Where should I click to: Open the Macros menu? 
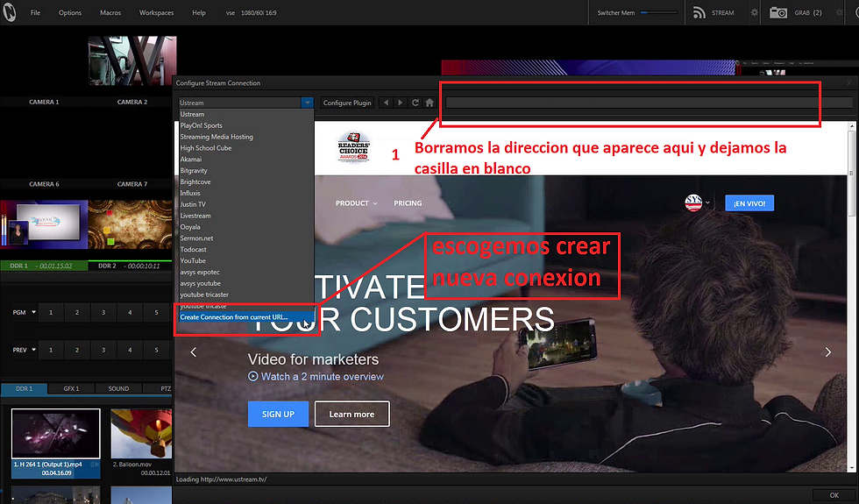[x=110, y=12]
